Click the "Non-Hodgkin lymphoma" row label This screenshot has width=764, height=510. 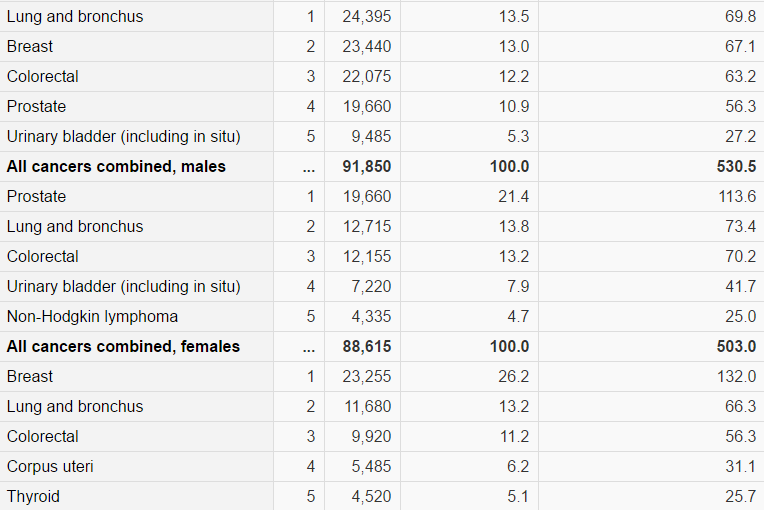point(92,317)
